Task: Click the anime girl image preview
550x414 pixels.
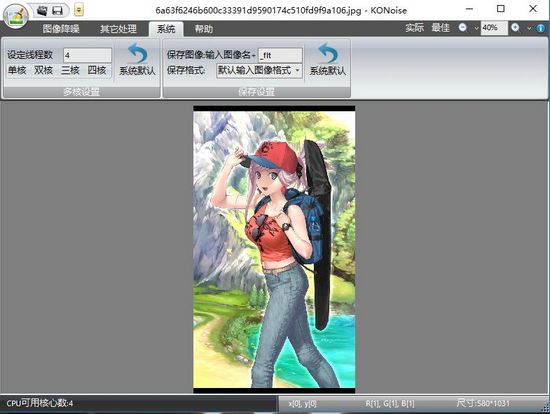Action: tap(274, 249)
